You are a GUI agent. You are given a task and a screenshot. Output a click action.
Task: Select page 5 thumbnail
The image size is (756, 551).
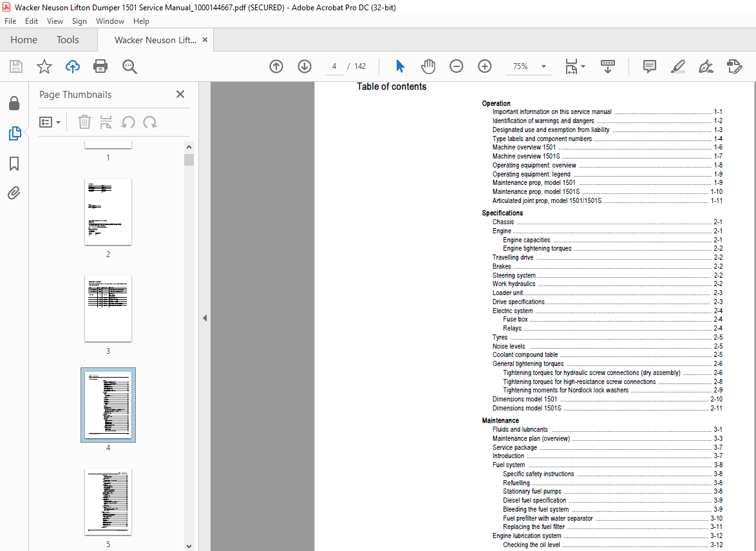click(108, 502)
